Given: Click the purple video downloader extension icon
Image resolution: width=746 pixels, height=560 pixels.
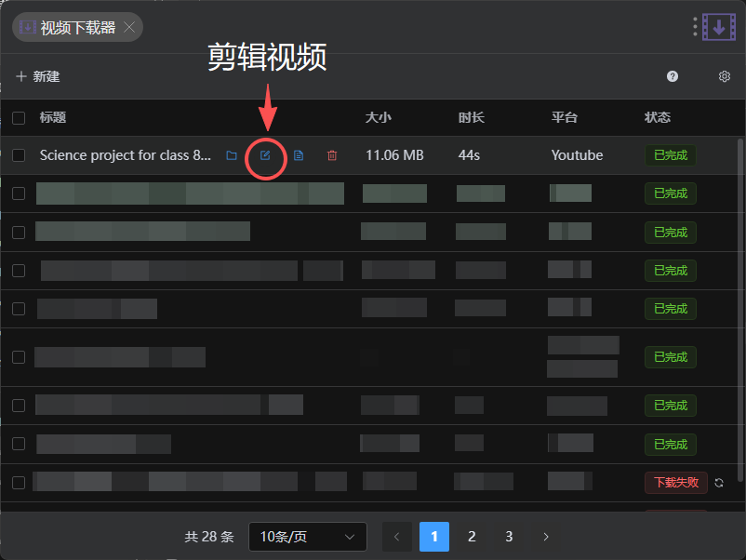Looking at the screenshot, I should 719,27.
